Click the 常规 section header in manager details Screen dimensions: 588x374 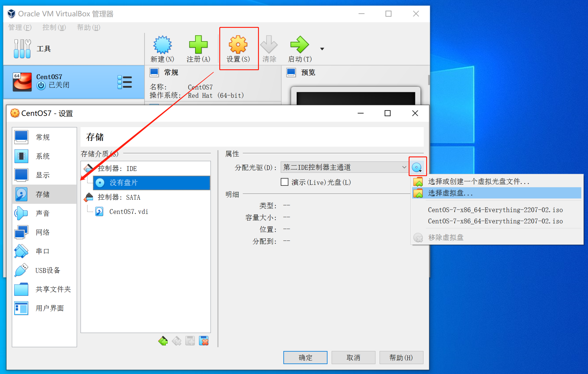pyautogui.click(x=171, y=73)
